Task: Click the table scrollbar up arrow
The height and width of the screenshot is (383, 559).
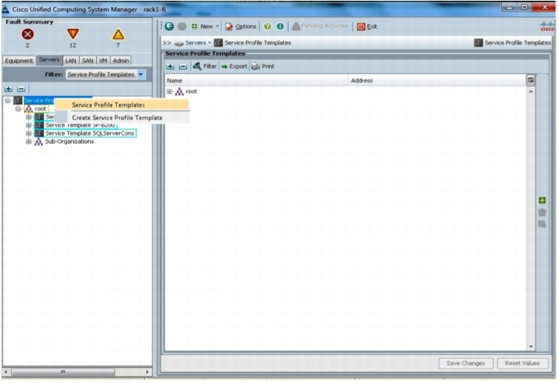Action: (531, 92)
